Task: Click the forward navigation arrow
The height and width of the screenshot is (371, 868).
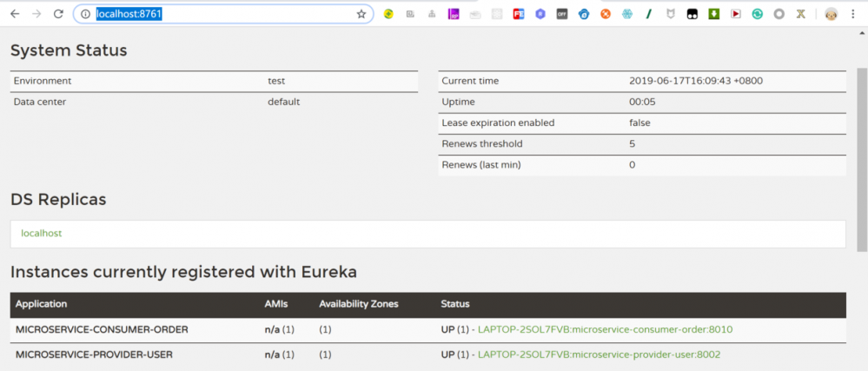Action: (36, 14)
